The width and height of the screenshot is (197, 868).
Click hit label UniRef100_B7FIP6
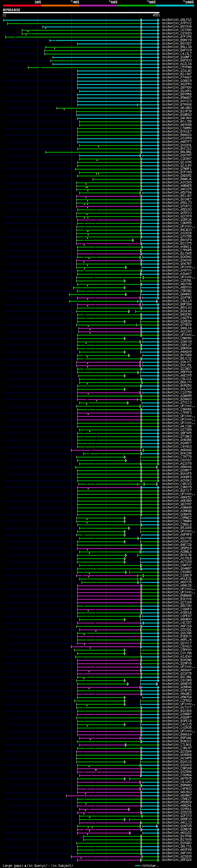(177, 37)
